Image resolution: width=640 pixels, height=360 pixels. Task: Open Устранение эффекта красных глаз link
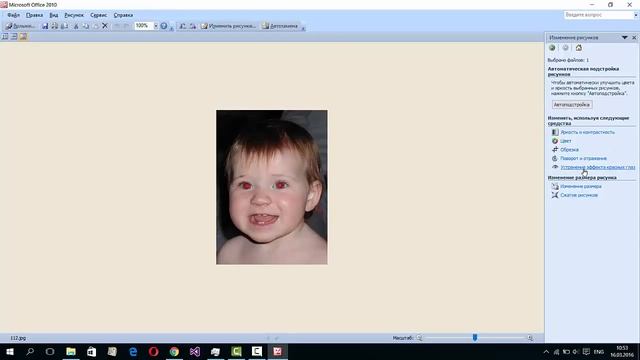(x=598, y=167)
